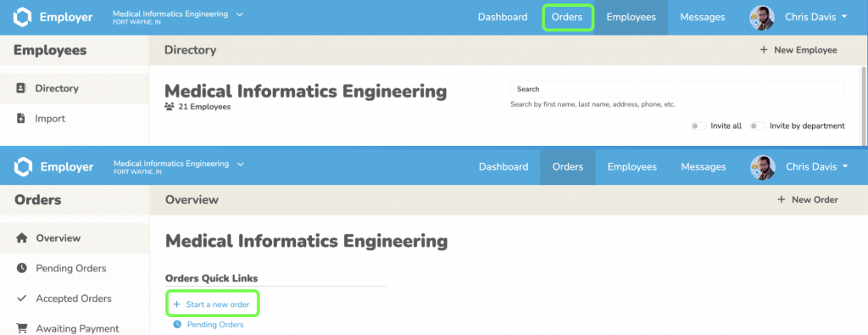The width and height of the screenshot is (868, 335).
Task: Open the highlighted Orders tab in top navigation
Action: tap(567, 17)
